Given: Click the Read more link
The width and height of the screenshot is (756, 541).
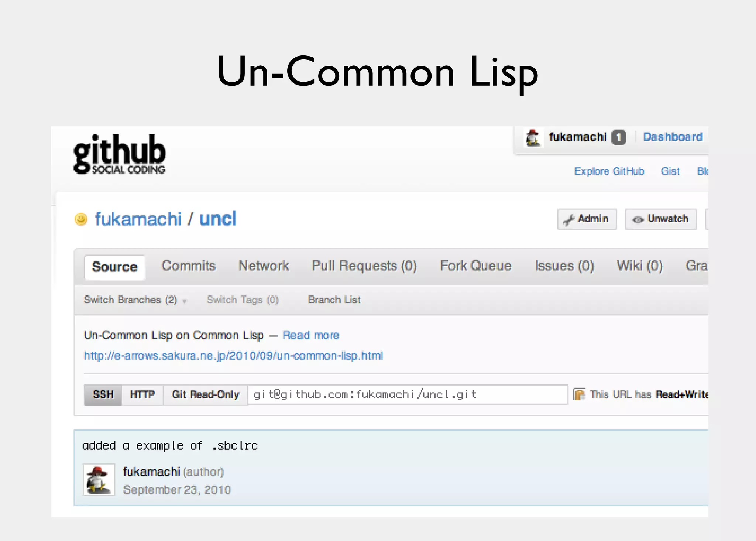Looking at the screenshot, I should point(310,335).
